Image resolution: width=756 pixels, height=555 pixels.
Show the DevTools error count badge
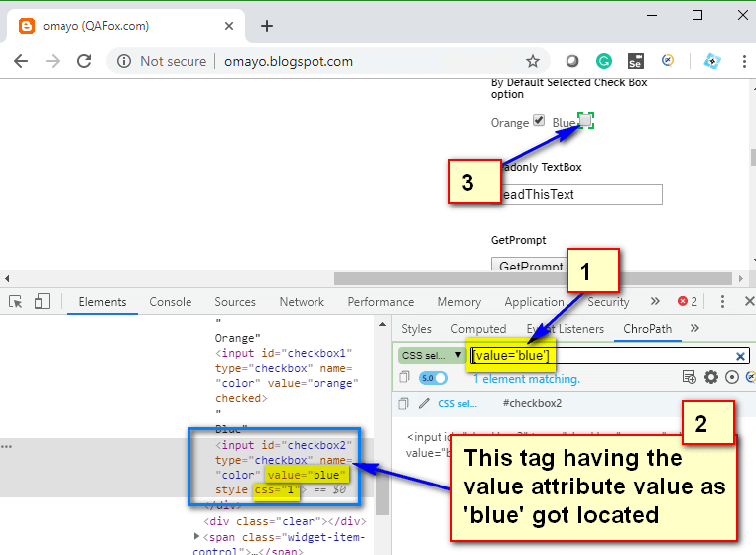pos(688,301)
